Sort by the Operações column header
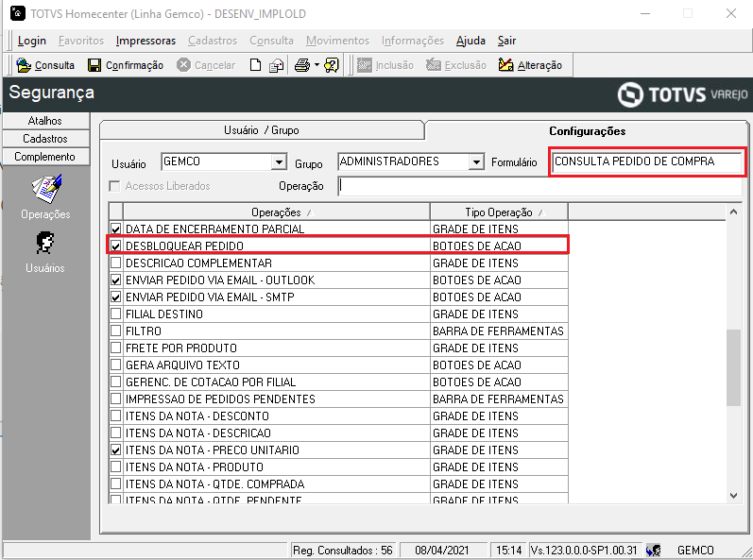Viewport: 753px width, 560px height. tap(276, 212)
